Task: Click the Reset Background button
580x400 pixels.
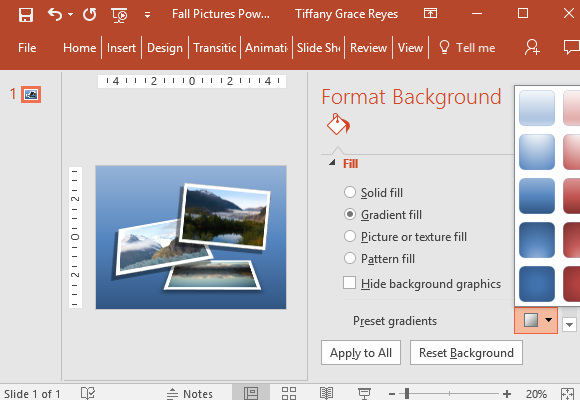Action: [x=466, y=353]
